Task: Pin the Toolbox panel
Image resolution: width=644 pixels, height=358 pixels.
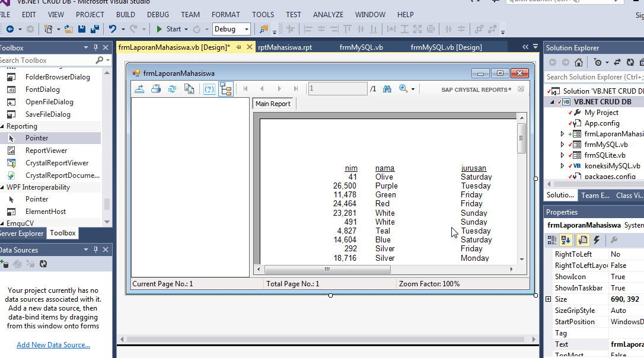Action: point(95,47)
